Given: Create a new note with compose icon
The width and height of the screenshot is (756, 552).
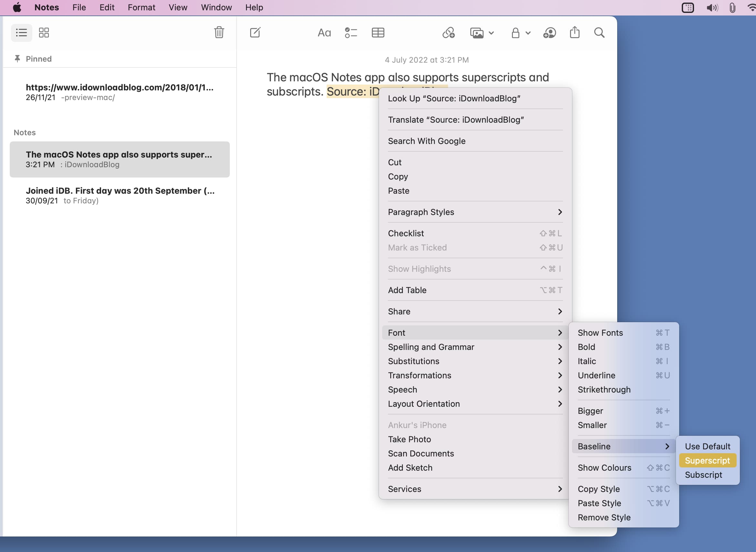Looking at the screenshot, I should (255, 32).
